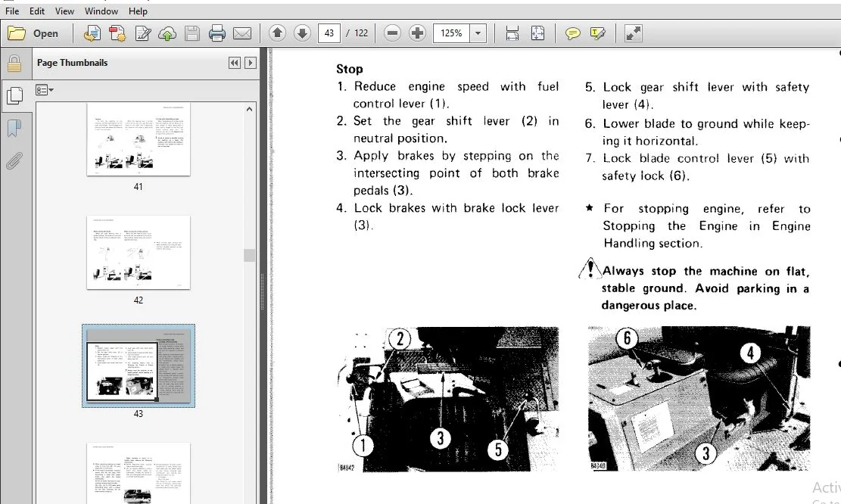Click the read mode expand icon
The height and width of the screenshot is (504, 841).
634,33
